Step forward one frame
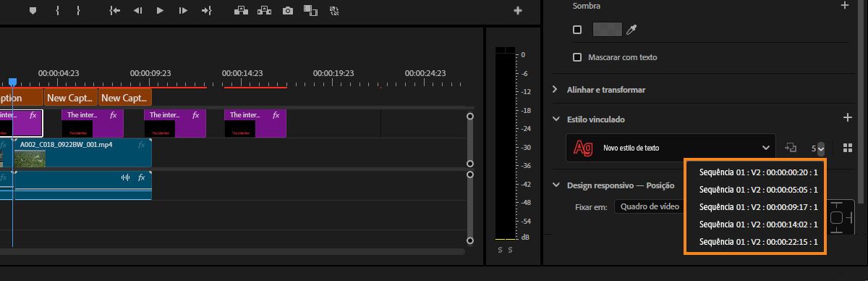The width and height of the screenshot is (868, 281). [183, 11]
